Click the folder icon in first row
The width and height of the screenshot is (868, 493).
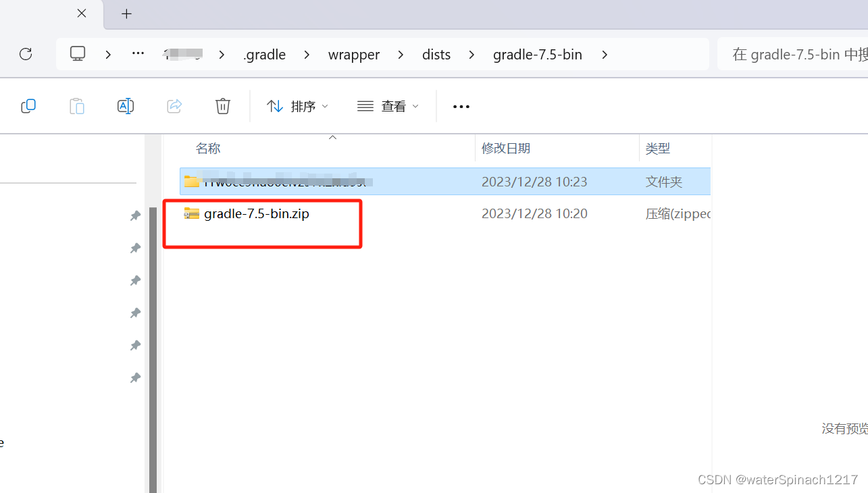pos(192,182)
